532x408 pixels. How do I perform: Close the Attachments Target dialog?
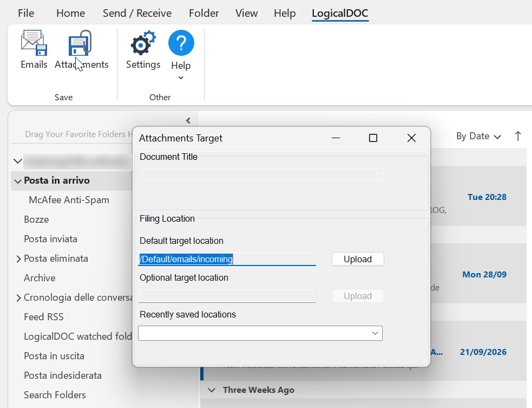411,138
